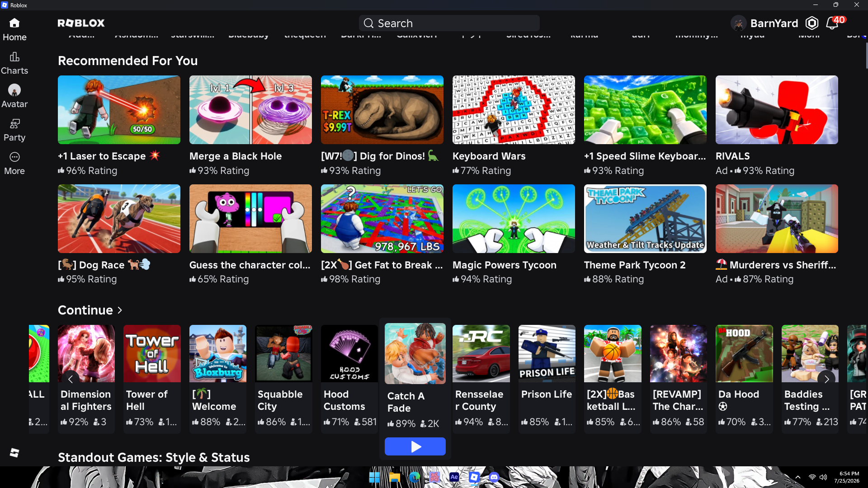Select Baddies Testing in Continue row
This screenshot has width=868, height=488.
click(x=810, y=379)
